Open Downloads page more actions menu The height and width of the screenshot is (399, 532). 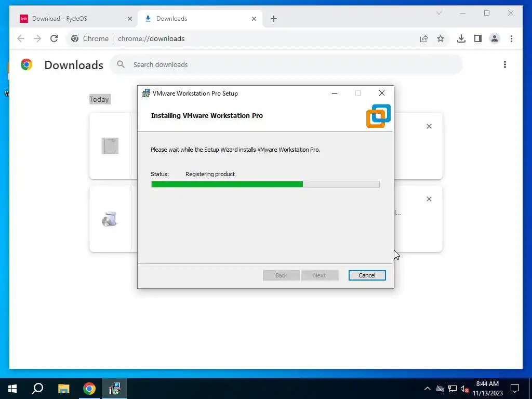point(505,64)
